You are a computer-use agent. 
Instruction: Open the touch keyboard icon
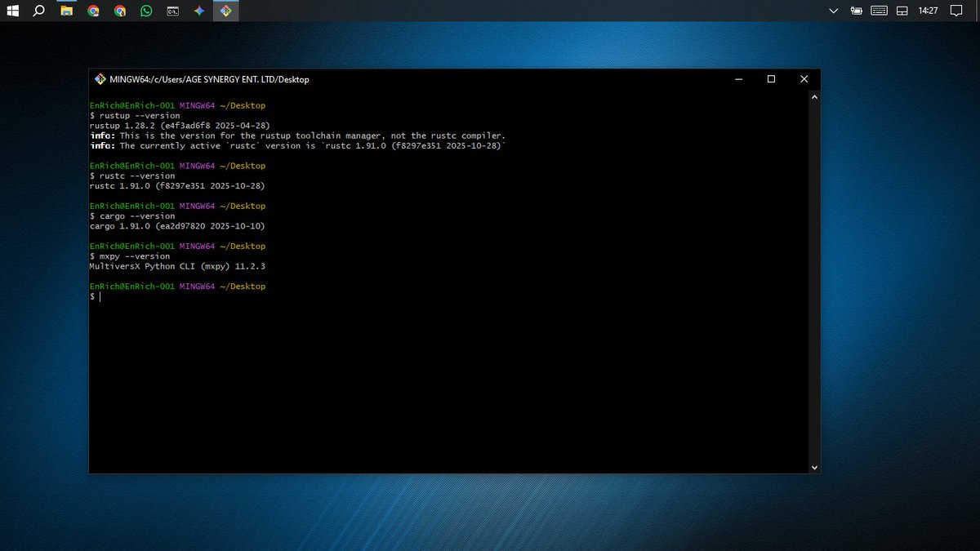point(880,11)
